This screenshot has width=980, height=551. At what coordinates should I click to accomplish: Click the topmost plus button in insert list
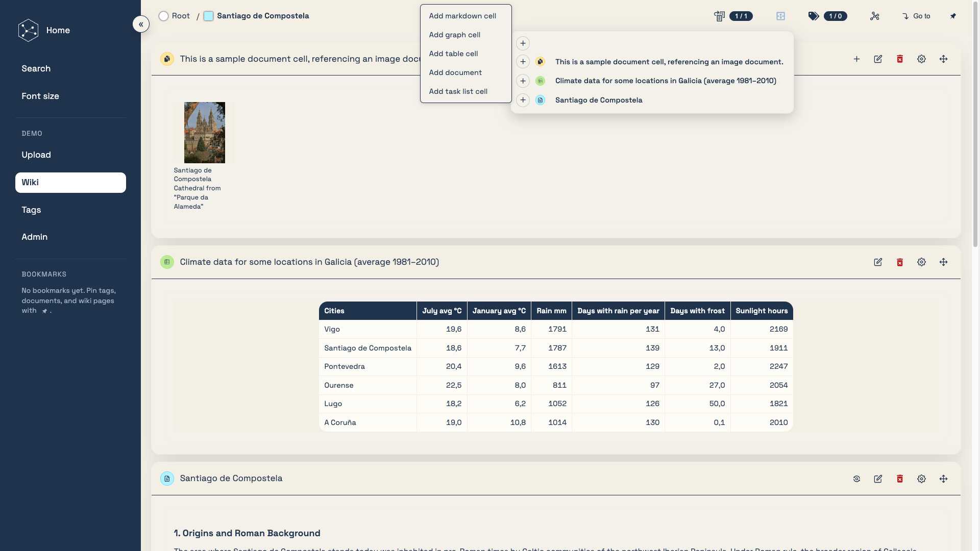coord(523,43)
